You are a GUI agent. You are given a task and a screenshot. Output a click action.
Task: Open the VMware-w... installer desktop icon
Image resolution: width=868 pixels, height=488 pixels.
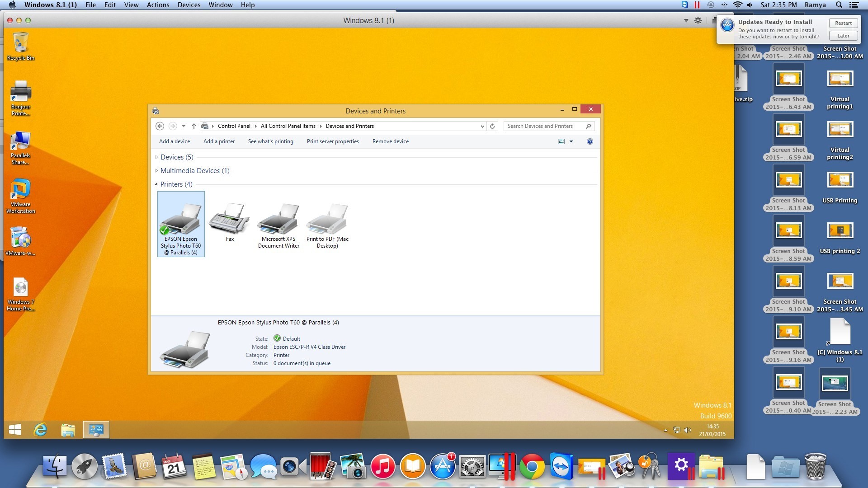coord(20,241)
